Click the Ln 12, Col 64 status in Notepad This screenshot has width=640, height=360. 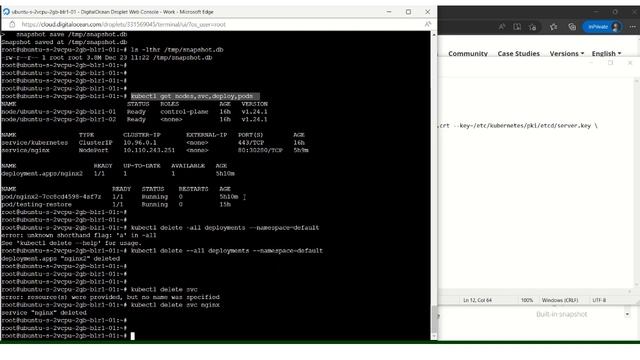[x=477, y=300]
